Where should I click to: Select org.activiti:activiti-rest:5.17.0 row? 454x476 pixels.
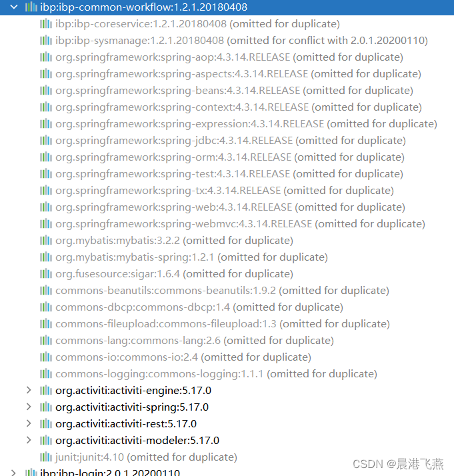pos(126,424)
